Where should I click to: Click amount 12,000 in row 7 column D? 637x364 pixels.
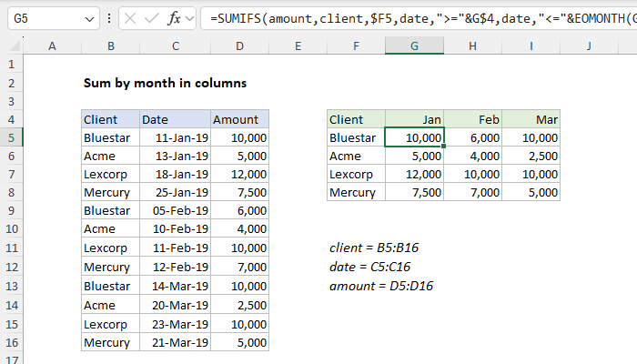click(239, 175)
